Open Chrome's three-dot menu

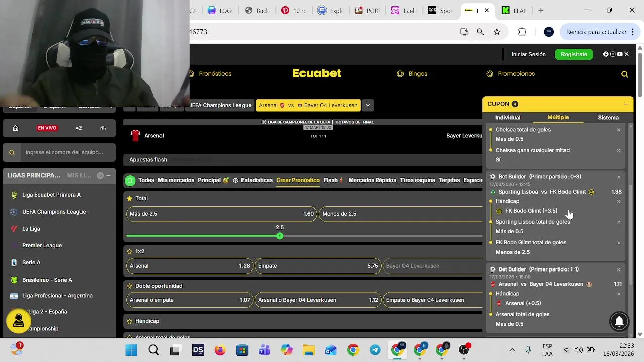tap(633, 32)
